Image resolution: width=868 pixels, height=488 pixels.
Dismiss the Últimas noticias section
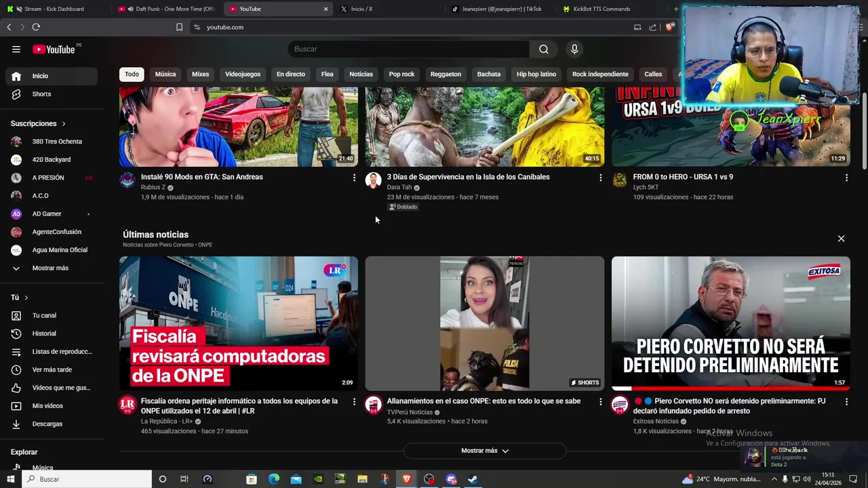[x=841, y=239]
